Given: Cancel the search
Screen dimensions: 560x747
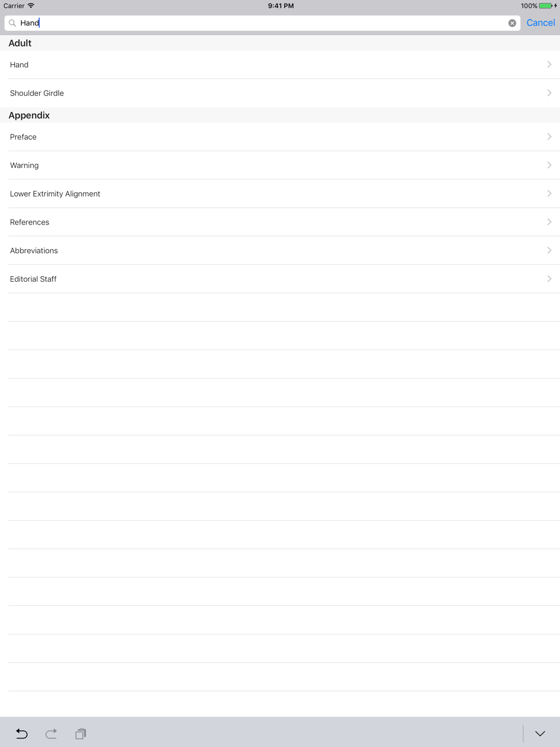Looking at the screenshot, I should tap(540, 23).
